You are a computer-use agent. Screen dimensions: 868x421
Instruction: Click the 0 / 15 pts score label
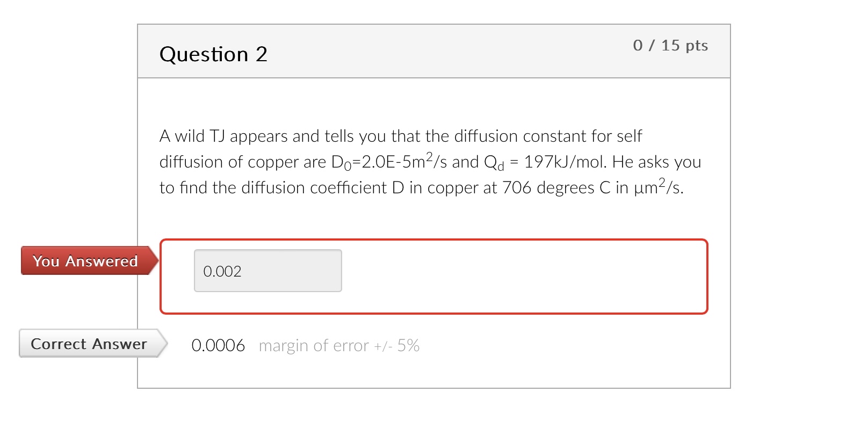(x=670, y=46)
